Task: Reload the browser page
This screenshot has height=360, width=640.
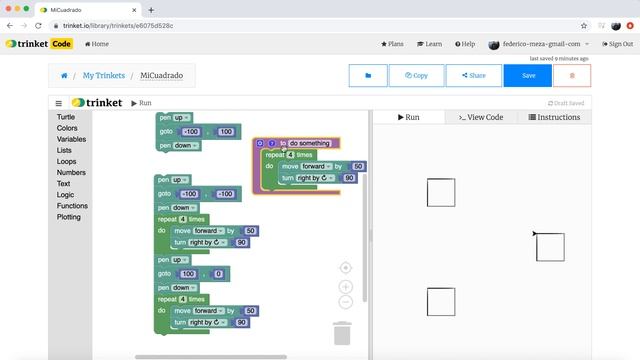Action: click(38, 26)
